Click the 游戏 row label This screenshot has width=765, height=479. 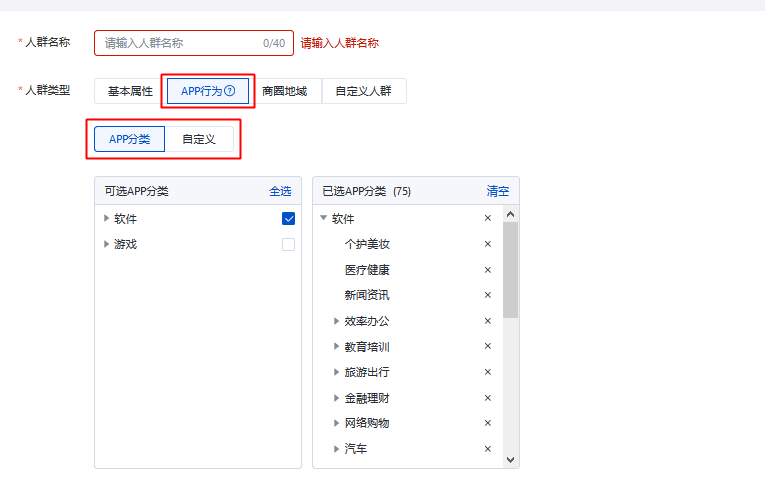coord(125,244)
